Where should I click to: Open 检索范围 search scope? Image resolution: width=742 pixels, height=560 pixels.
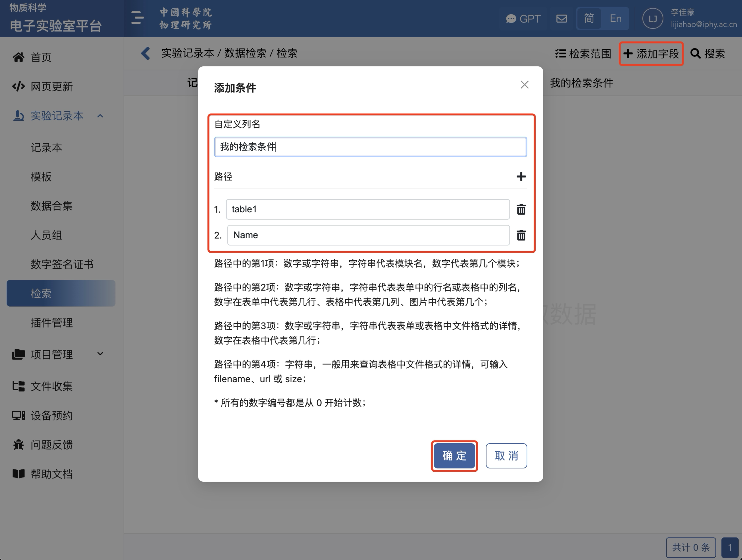tap(583, 54)
